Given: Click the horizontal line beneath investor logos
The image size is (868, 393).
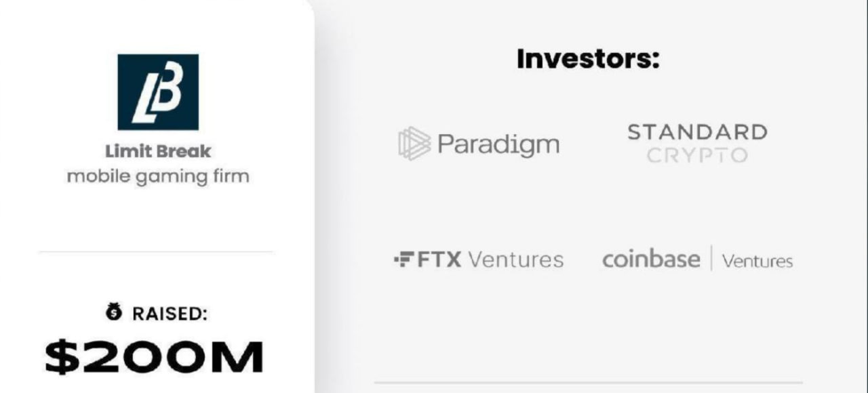Looking at the screenshot, I should pos(588,383).
